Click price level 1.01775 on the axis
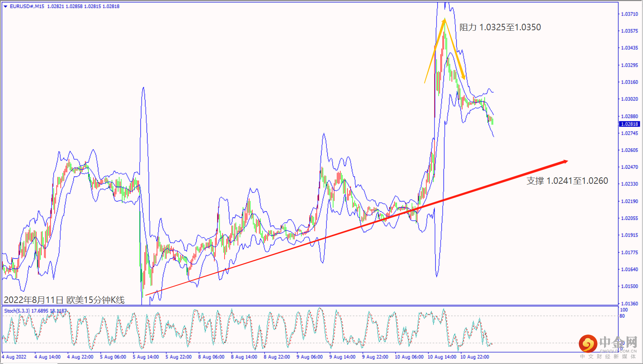The width and height of the screenshot is (643, 364). coord(629,253)
